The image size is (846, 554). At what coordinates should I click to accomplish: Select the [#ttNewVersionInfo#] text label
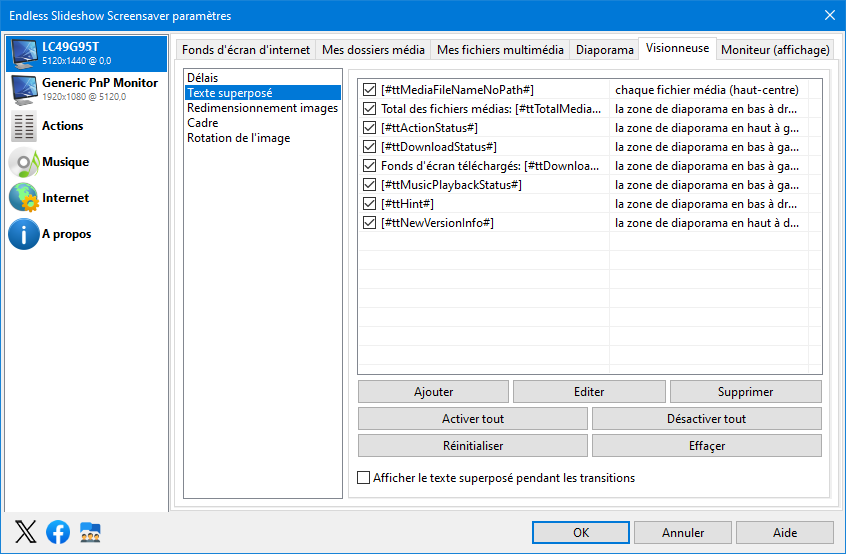click(438, 223)
